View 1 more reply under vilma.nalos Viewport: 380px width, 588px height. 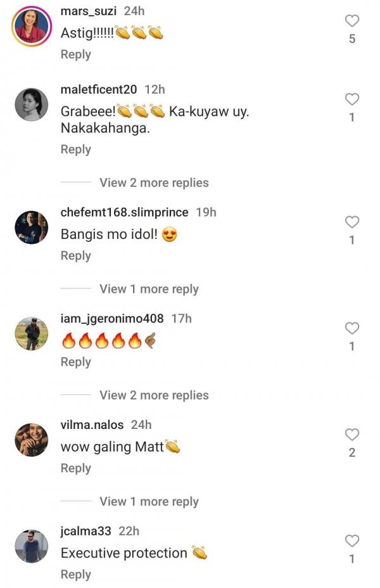tap(149, 501)
